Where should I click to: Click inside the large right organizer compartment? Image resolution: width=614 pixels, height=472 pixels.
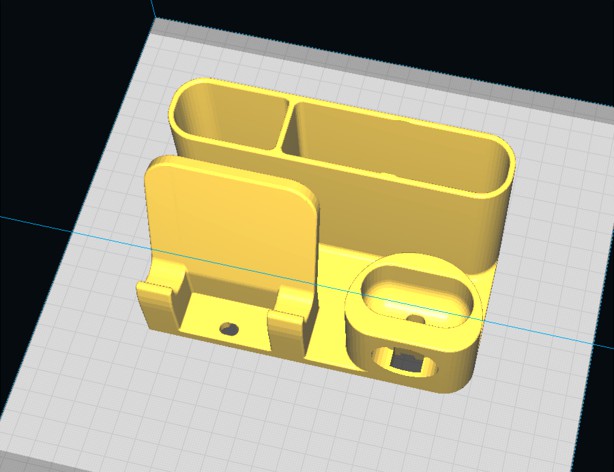point(400,142)
